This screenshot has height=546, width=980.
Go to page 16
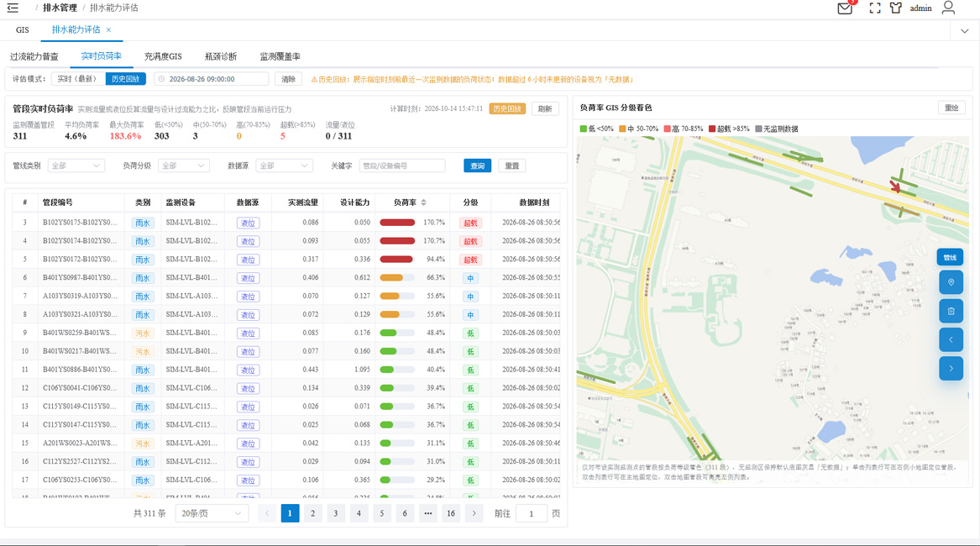[x=451, y=513]
